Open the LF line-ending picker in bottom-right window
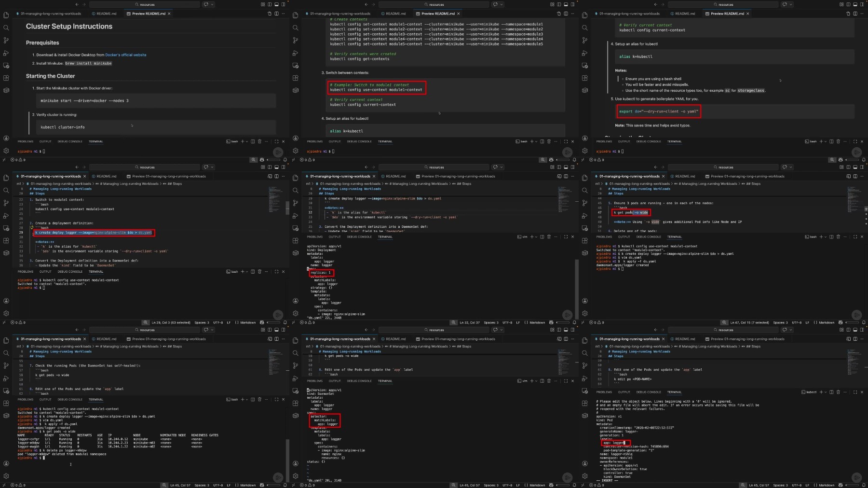 [807, 485]
